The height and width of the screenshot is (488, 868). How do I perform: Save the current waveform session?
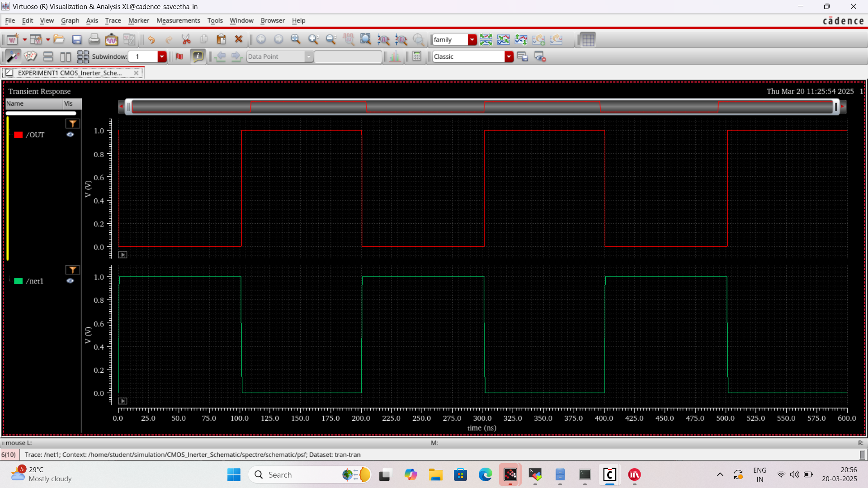tap(77, 39)
